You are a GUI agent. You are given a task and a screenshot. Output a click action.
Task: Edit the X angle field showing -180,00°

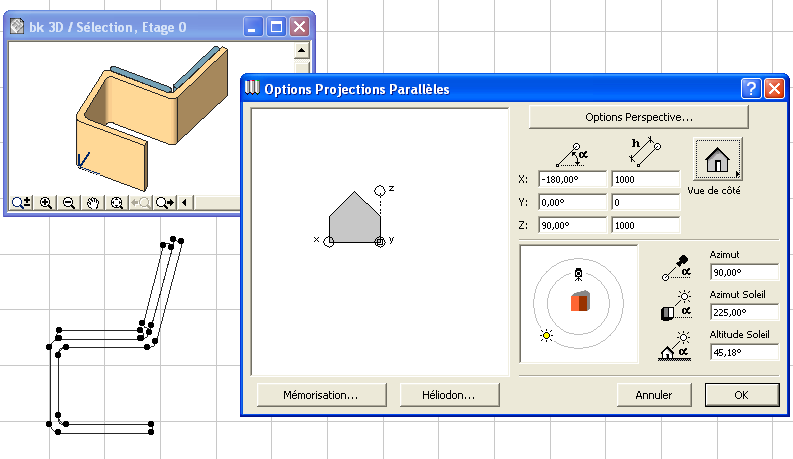(x=572, y=179)
